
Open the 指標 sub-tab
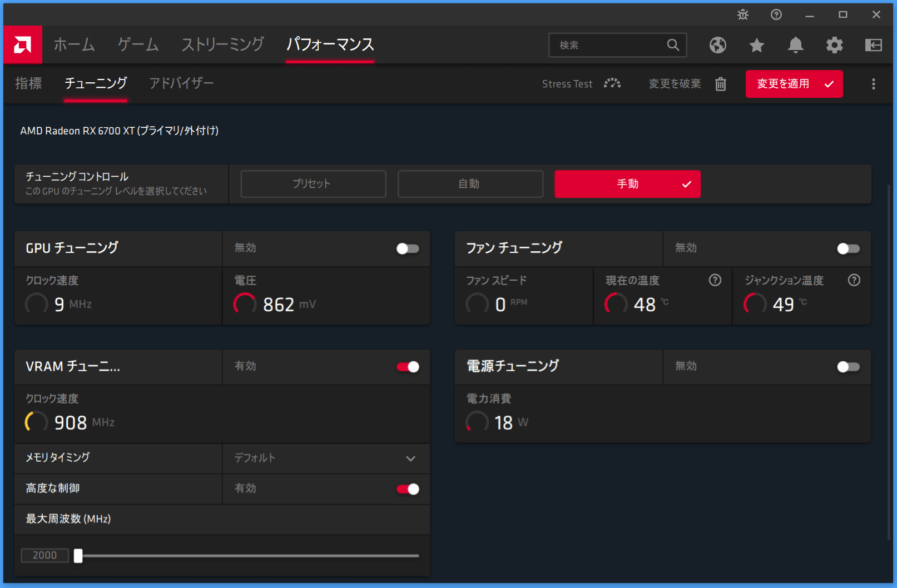[x=28, y=83]
